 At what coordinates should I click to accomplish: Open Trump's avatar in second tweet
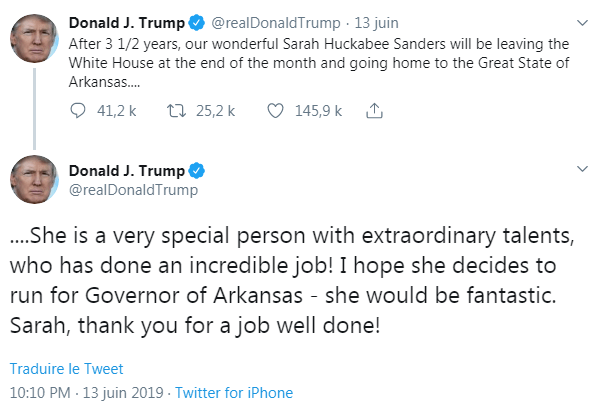point(31,180)
